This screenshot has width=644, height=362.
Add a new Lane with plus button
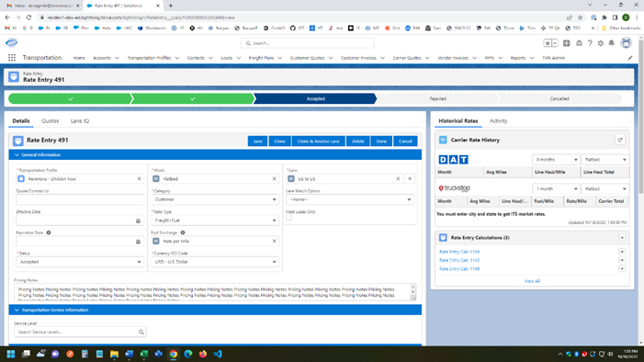coord(410,179)
